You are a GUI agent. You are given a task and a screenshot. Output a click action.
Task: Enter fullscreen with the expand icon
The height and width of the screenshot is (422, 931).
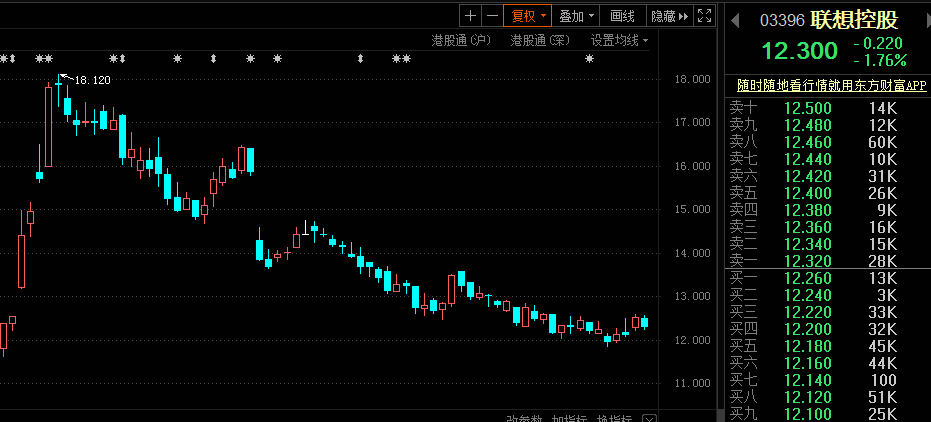coord(704,15)
